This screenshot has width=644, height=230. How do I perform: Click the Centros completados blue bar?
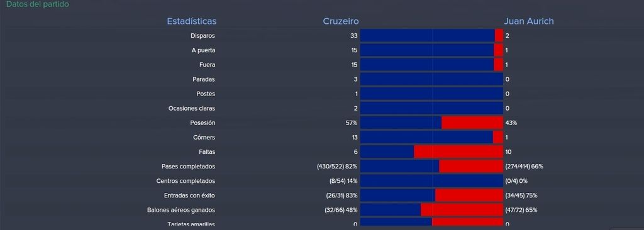point(431,181)
